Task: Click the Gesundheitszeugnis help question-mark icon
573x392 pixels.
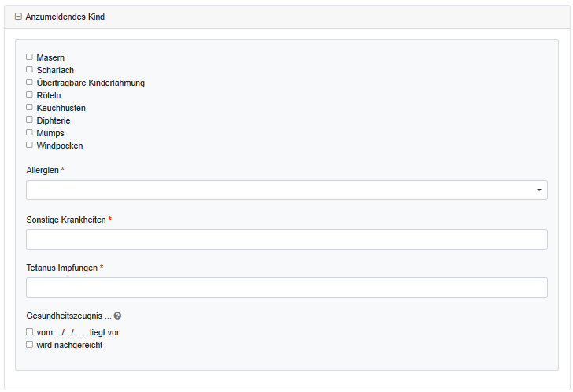Action: point(117,316)
